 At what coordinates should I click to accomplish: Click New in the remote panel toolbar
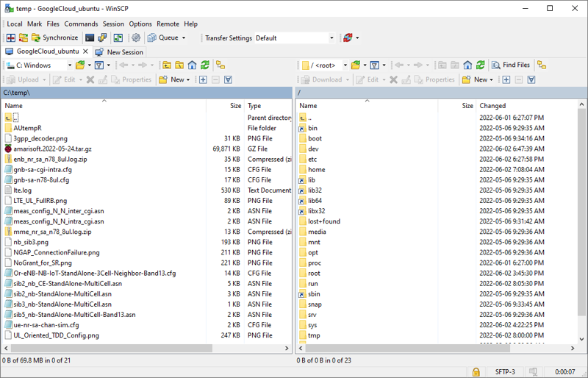point(475,79)
